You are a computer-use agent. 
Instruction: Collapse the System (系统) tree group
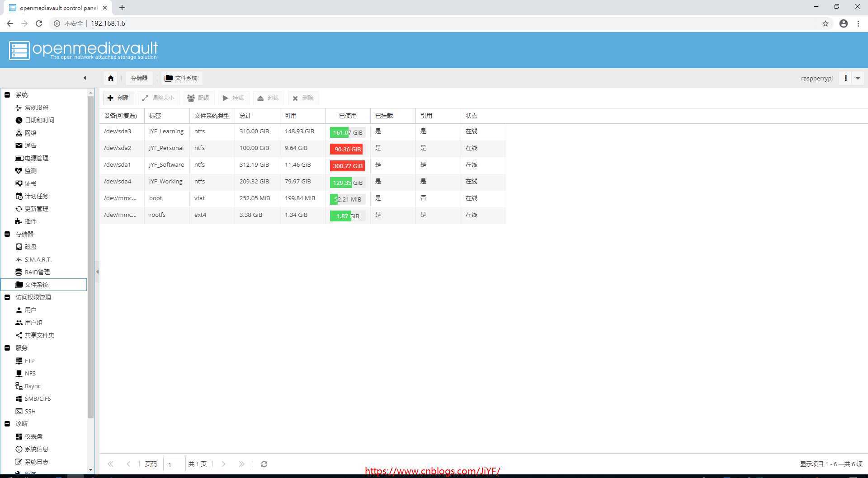point(7,95)
